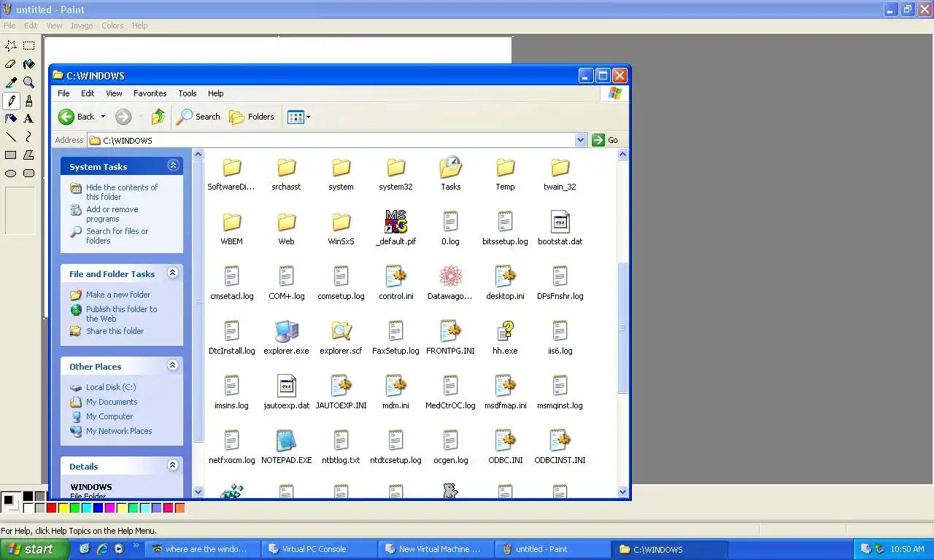
Task: Open the Search pane in Explorer
Action: pyautogui.click(x=198, y=117)
